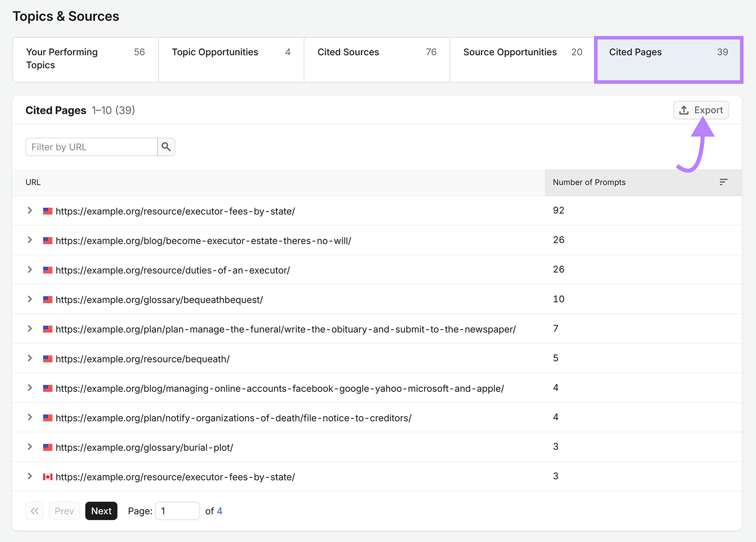Select the Cited Pages tab
756x542 pixels.
[x=669, y=59]
